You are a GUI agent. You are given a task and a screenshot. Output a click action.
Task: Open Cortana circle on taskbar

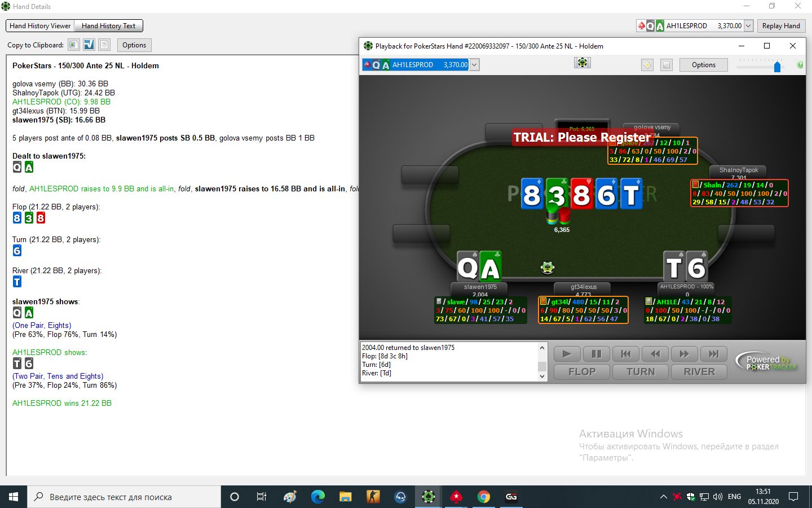[235, 497]
